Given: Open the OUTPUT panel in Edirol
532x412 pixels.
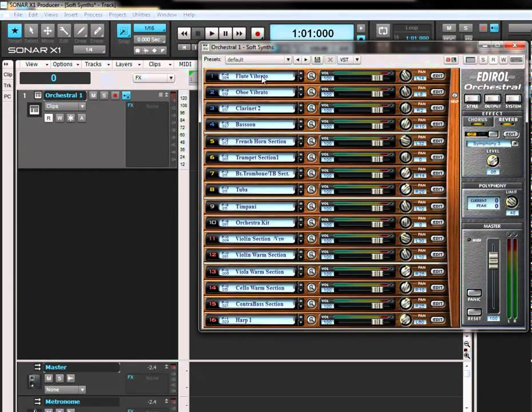Looking at the screenshot, I should pyautogui.click(x=493, y=99).
